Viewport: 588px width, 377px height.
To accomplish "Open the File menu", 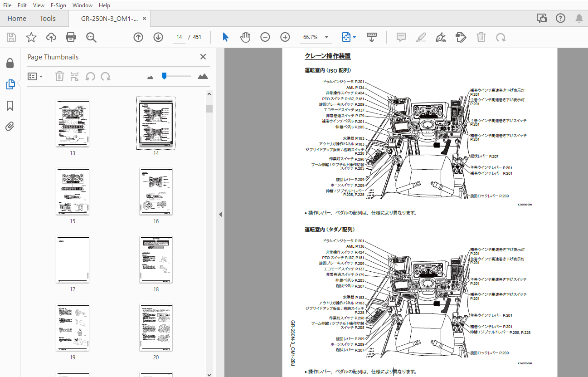I will point(7,5).
